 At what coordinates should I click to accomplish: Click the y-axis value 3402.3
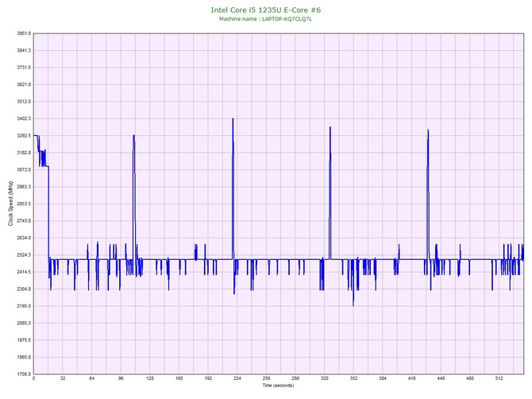(24, 118)
